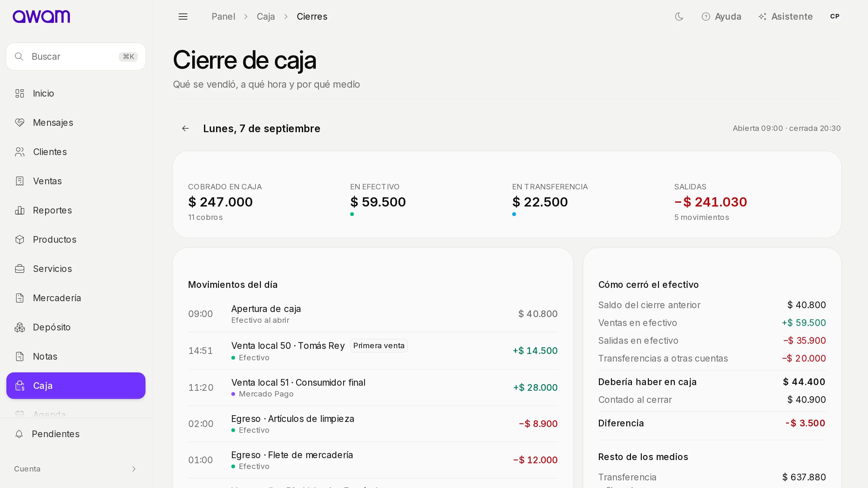Viewport: 868px width, 488px height.
Task: Click the magnifier icon in Buscar
Action: pos(19,57)
